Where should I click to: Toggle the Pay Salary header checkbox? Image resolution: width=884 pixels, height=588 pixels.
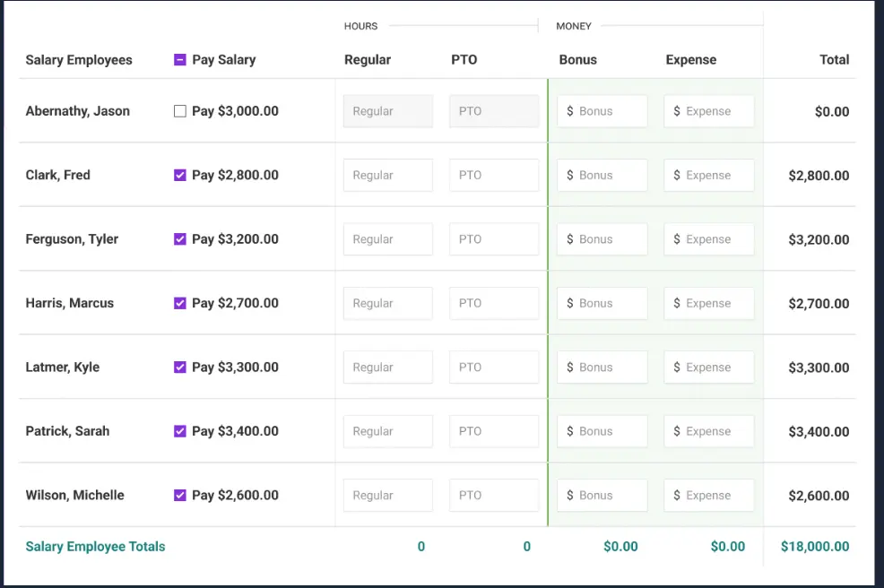180,60
